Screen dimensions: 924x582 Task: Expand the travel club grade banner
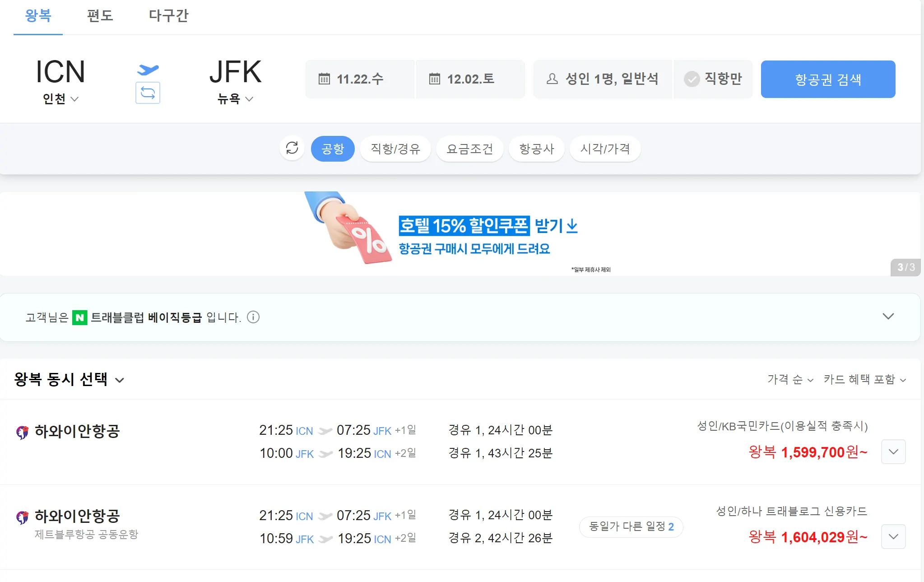pos(888,317)
